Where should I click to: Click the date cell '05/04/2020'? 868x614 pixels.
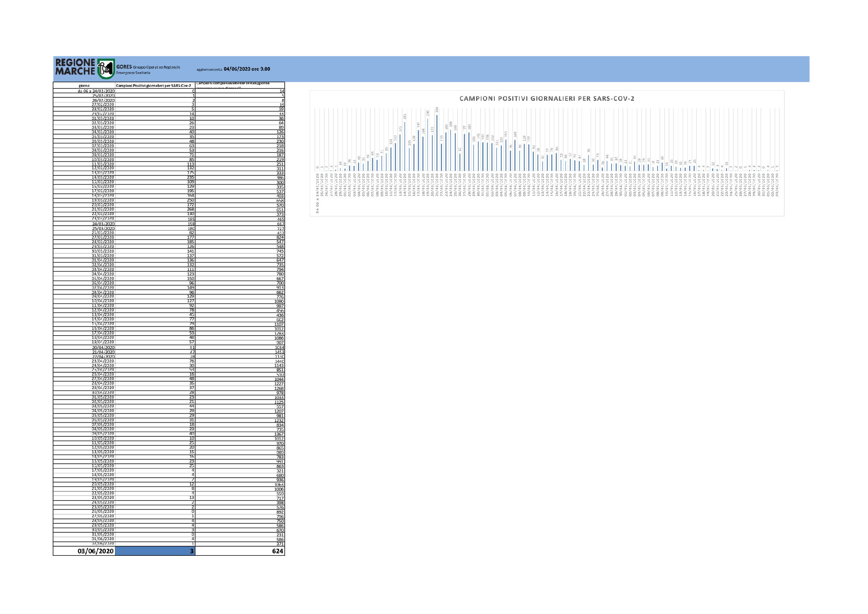[103, 279]
